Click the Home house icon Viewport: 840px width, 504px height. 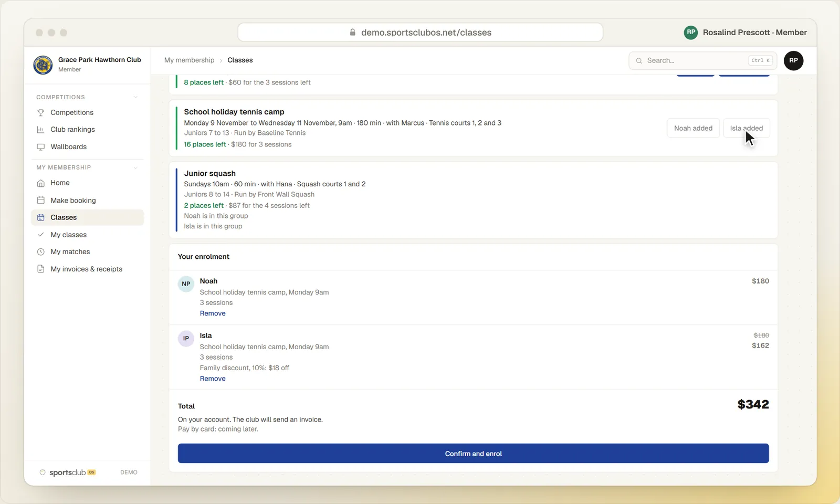[x=40, y=183]
